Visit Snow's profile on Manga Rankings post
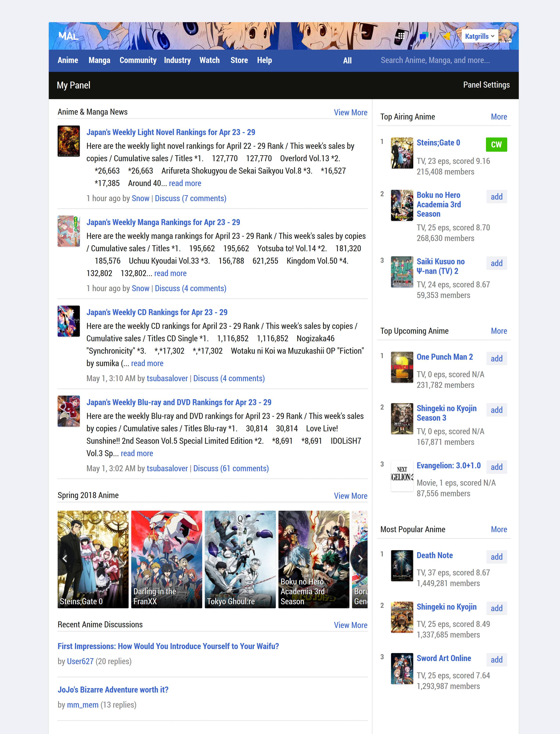Image resolution: width=560 pixels, height=734 pixels. tap(140, 288)
